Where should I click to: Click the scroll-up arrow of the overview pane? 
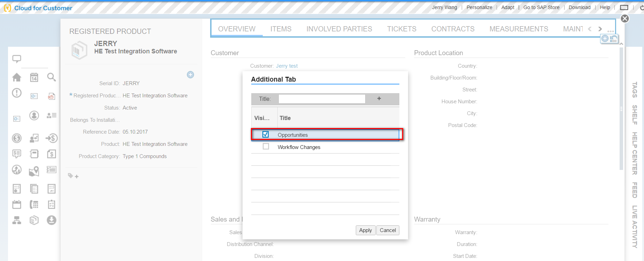(x=621, y=44)
